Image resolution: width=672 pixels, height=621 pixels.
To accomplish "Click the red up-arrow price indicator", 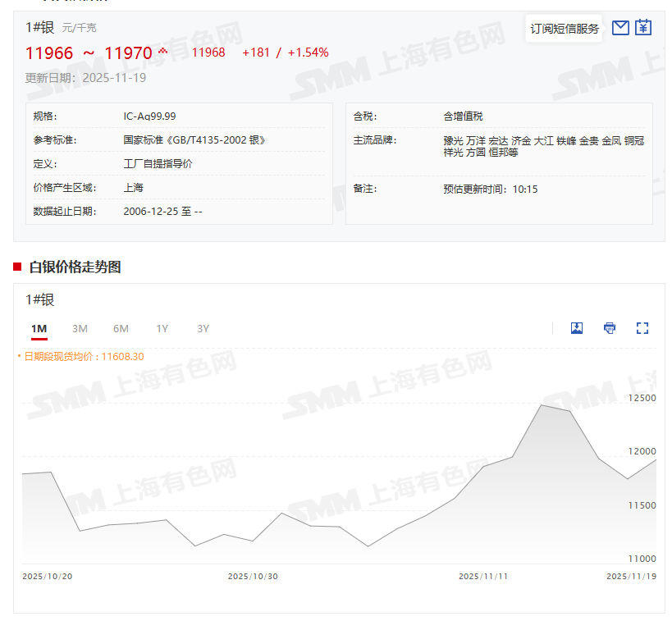I will (162, 53).
